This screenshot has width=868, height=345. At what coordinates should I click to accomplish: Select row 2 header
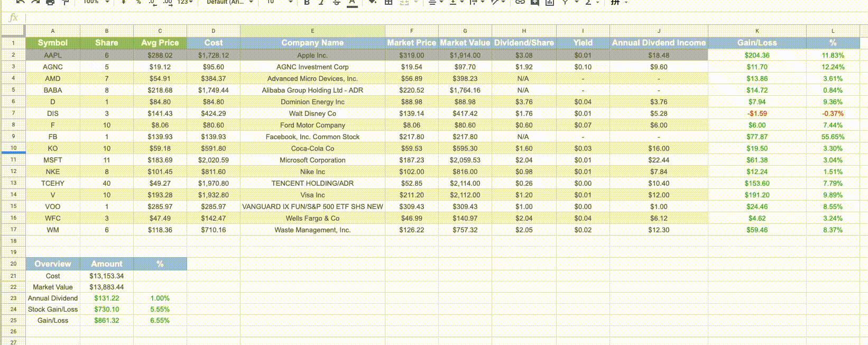13,55
